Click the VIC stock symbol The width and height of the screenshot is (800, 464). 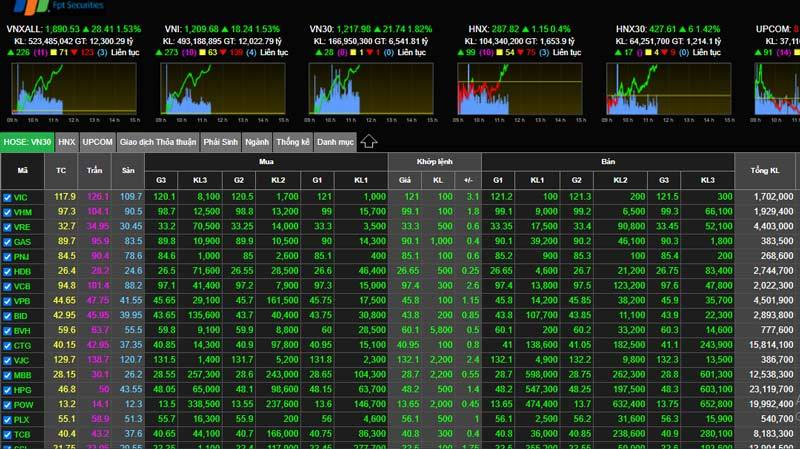point(20,198)
